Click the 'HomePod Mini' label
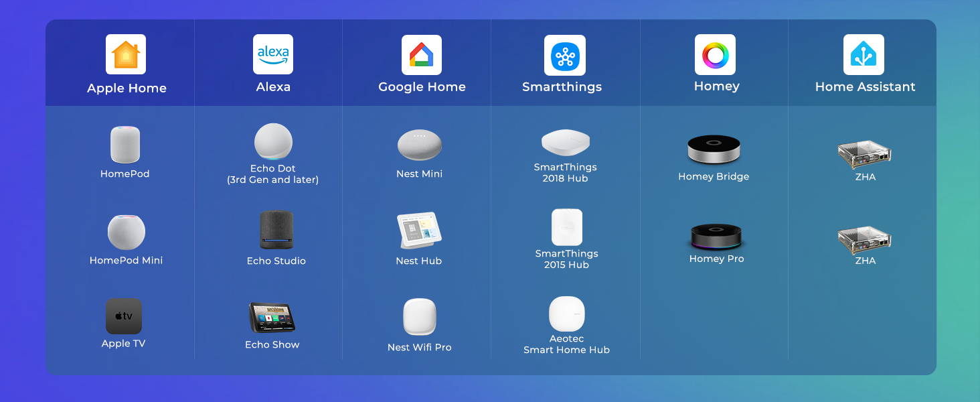980x402 pixels. point(127,260)
